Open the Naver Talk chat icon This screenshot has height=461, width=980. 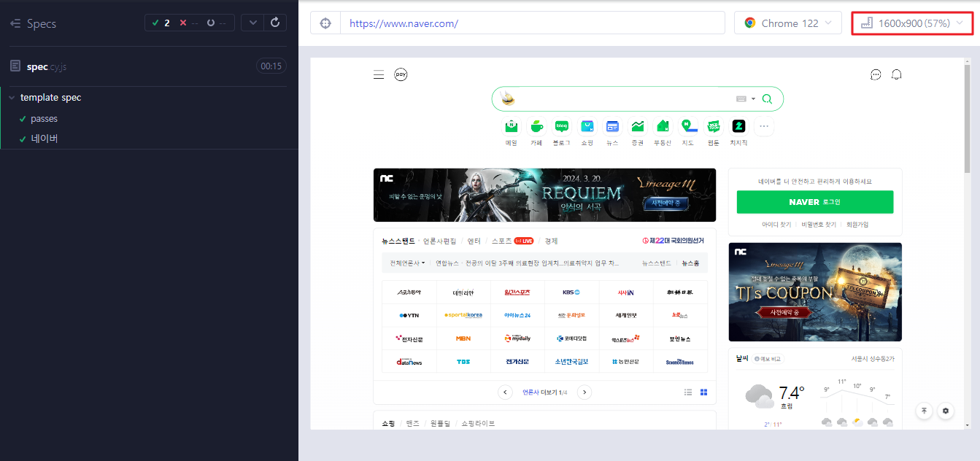[876, 74]
